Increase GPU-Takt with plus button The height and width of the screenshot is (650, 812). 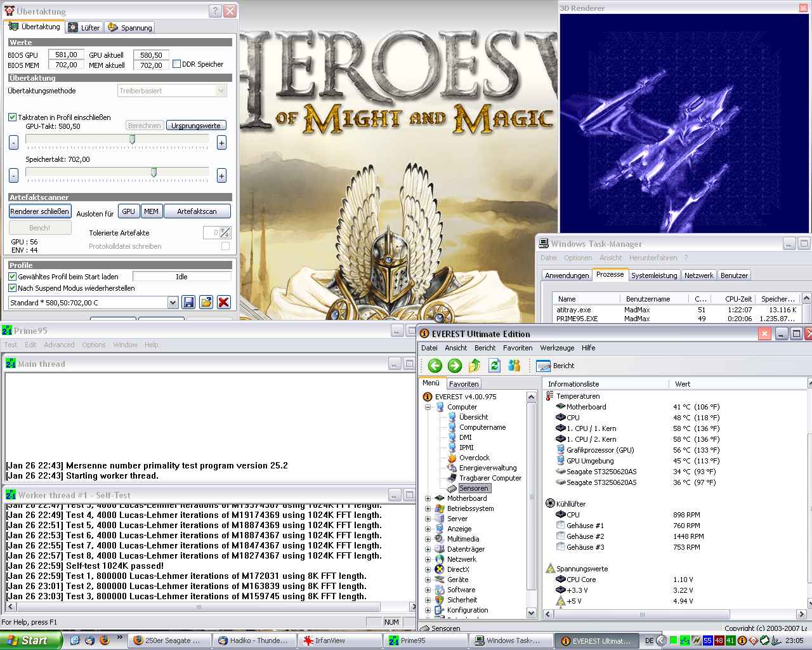click(221, 143)
